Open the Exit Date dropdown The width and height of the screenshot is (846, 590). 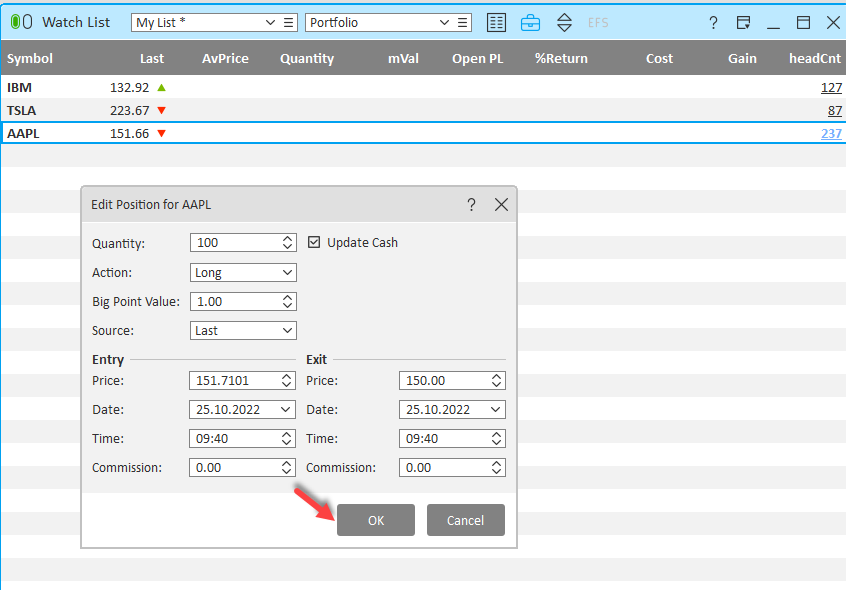(x=495, y=410)
